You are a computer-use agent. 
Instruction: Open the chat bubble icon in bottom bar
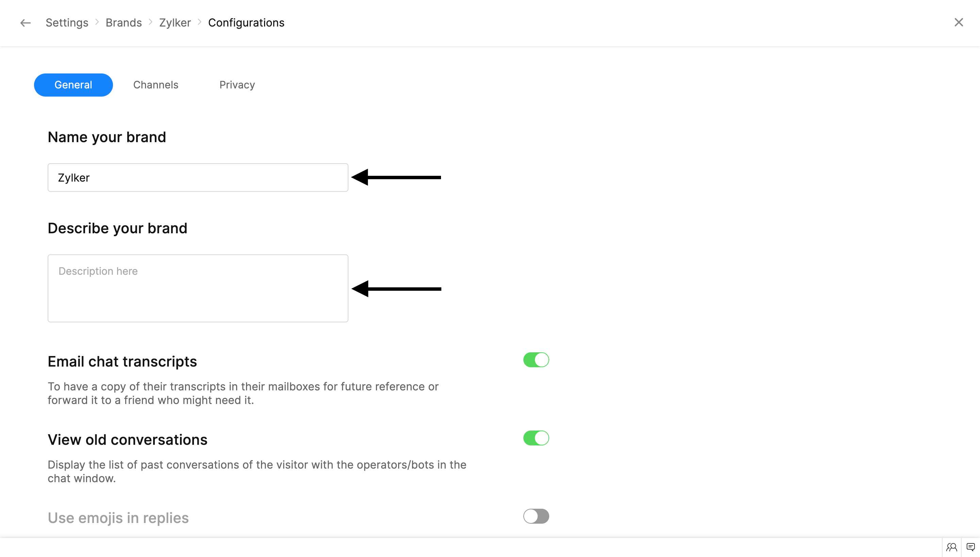(970, 547)
